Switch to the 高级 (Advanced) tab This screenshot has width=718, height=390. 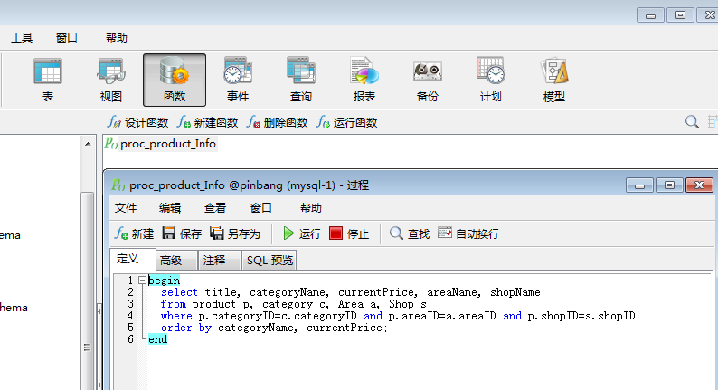pyautogui.click(x=176, y=260)
